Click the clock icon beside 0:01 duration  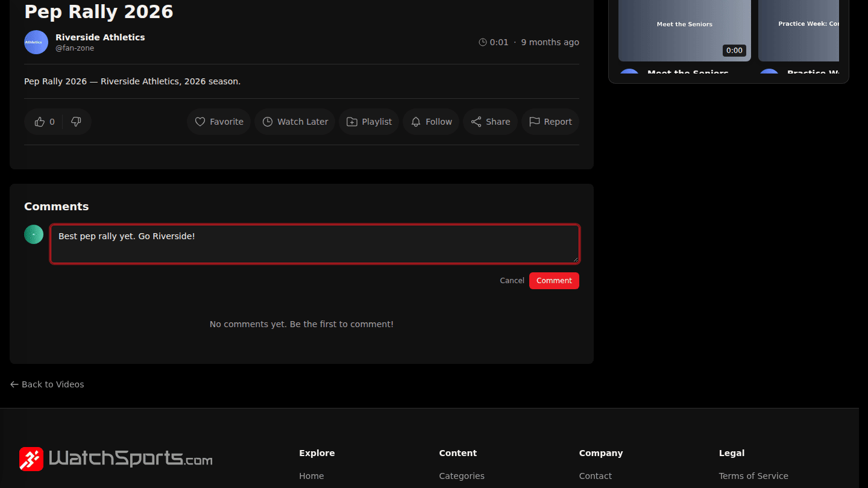pyautogui.click(x=483, y=42)
